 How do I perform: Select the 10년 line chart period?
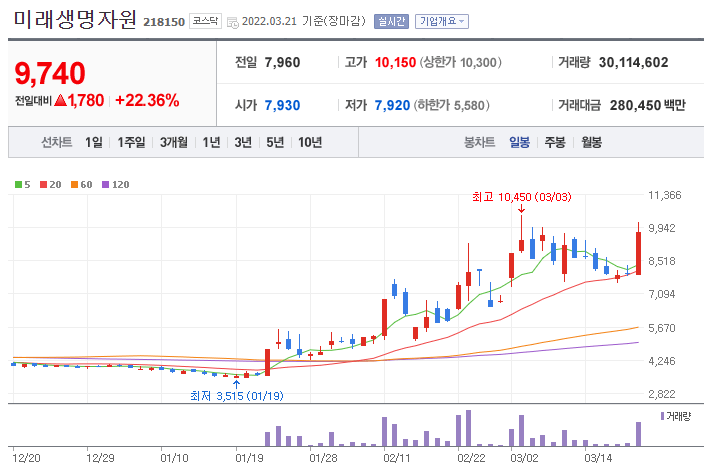tap(310, 142)
